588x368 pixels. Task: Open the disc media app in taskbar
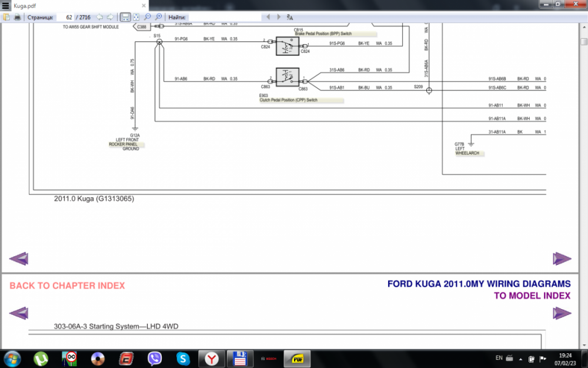(x=98, y=359)
